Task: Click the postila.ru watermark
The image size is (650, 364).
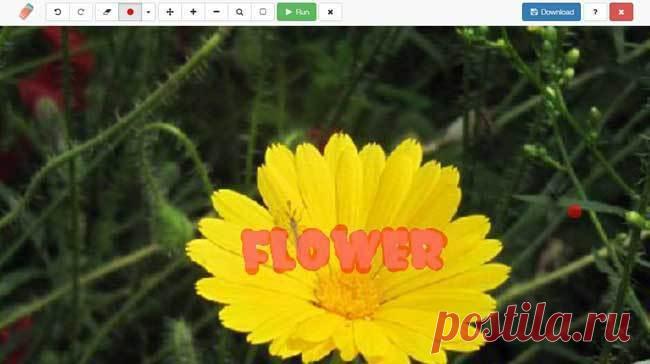Action: (531, 326)
